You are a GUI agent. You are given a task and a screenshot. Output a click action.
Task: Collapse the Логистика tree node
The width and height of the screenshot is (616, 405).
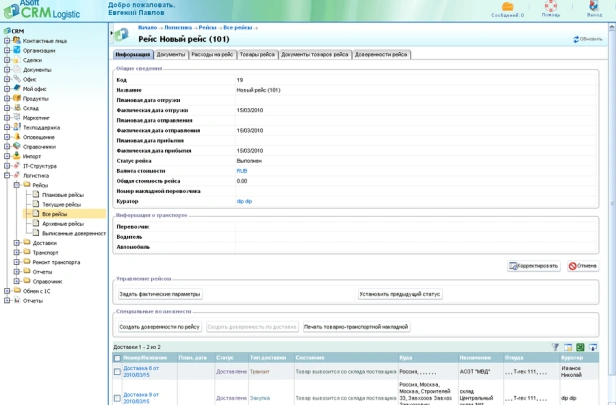(7, 175)
